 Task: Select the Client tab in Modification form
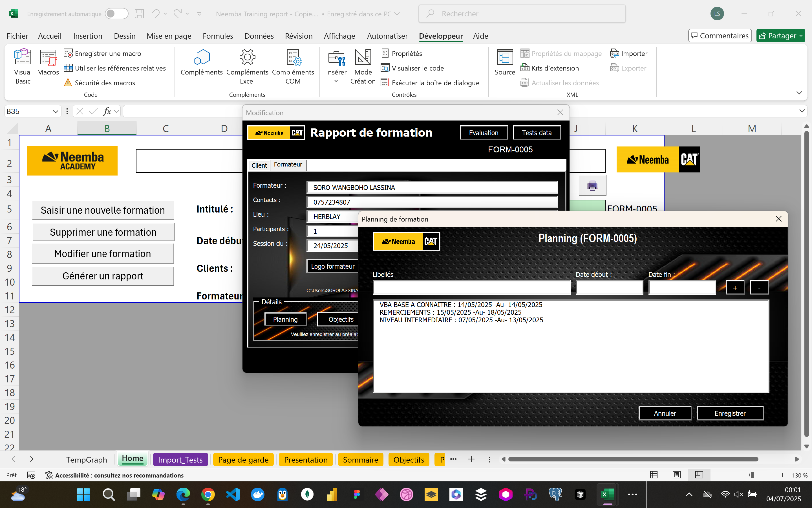click(259, 165)
